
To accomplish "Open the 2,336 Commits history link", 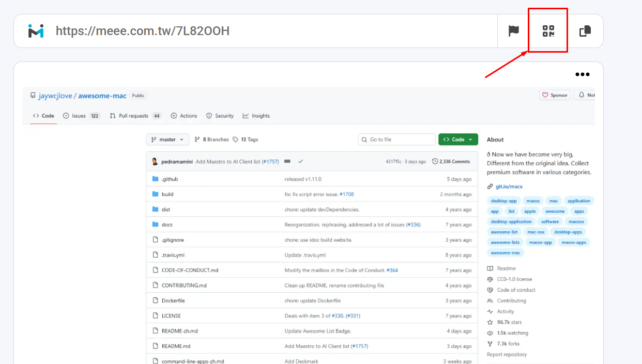I will coord(451,162).
